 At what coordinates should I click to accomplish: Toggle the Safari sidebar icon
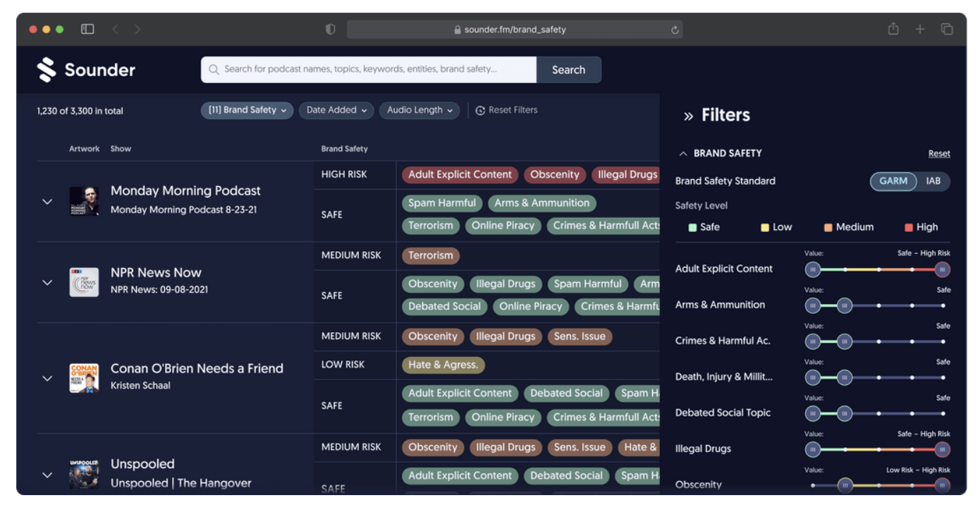coord(87,30)
